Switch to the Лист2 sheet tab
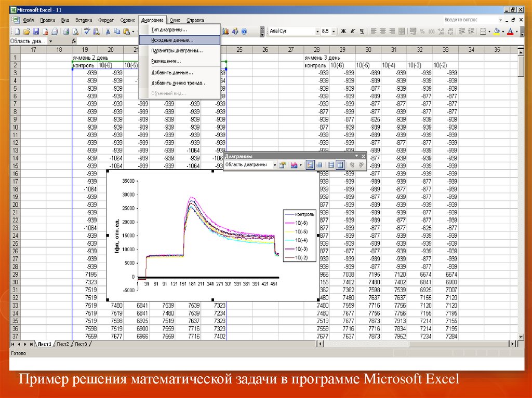The height and width of the screenshot is (398, 532). tap(62, 344)
